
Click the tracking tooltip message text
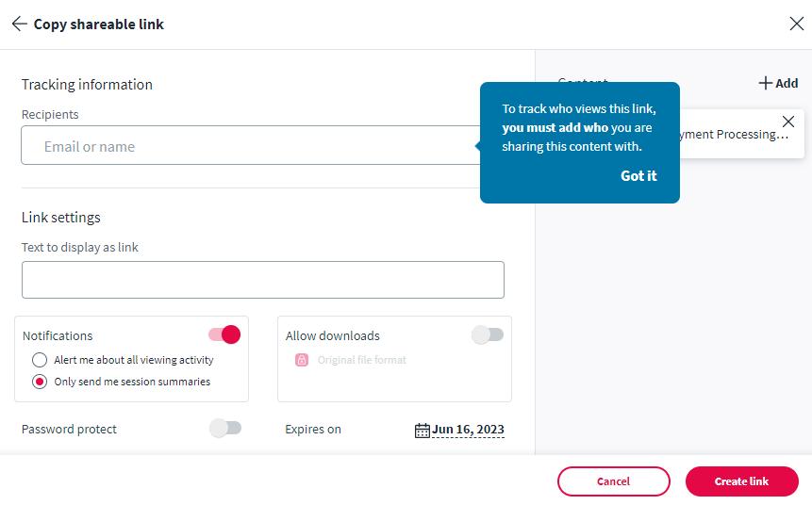(578, 127)
